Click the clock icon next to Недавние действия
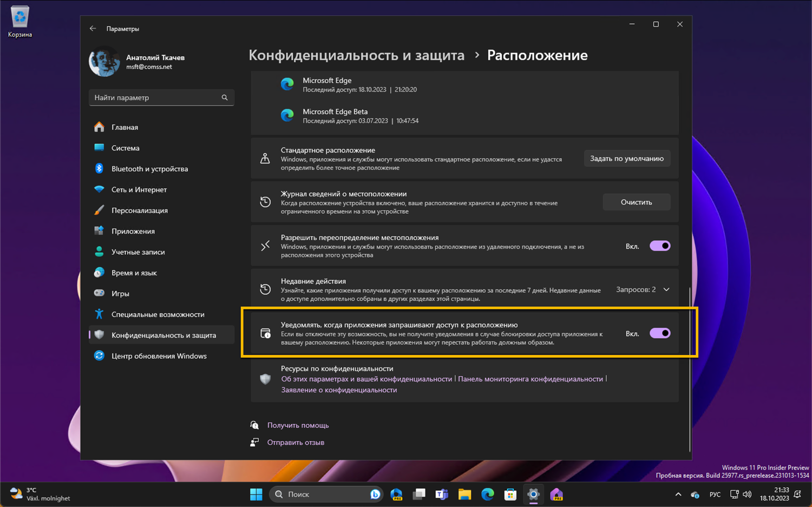The height and width of the screenshot is (507, 812). point(265,289)
